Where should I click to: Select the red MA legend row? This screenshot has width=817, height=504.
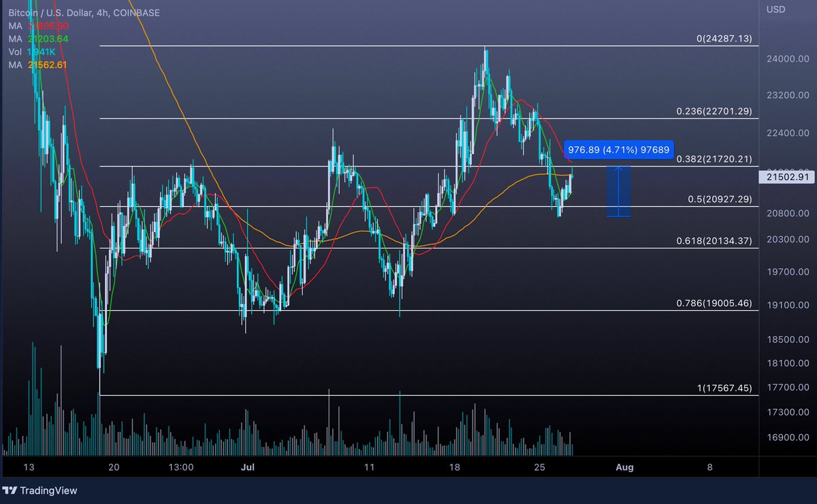(x=39, y=25)
